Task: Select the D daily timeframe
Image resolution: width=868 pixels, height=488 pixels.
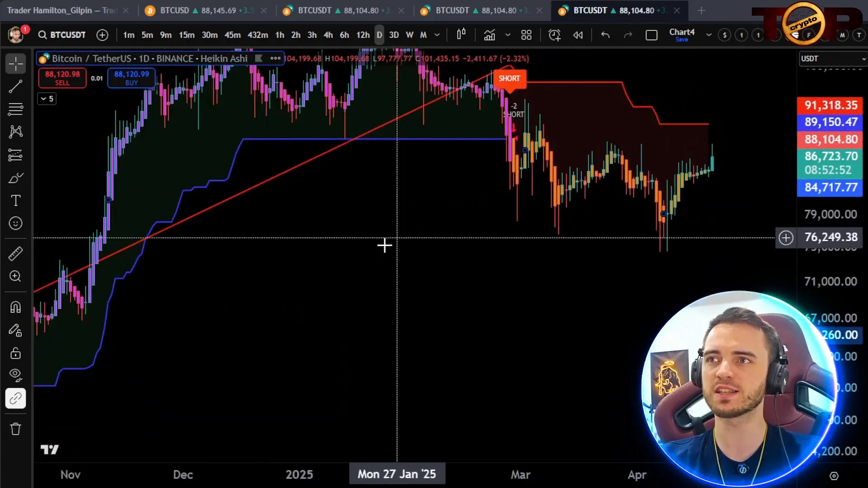Action: point(379,35)
